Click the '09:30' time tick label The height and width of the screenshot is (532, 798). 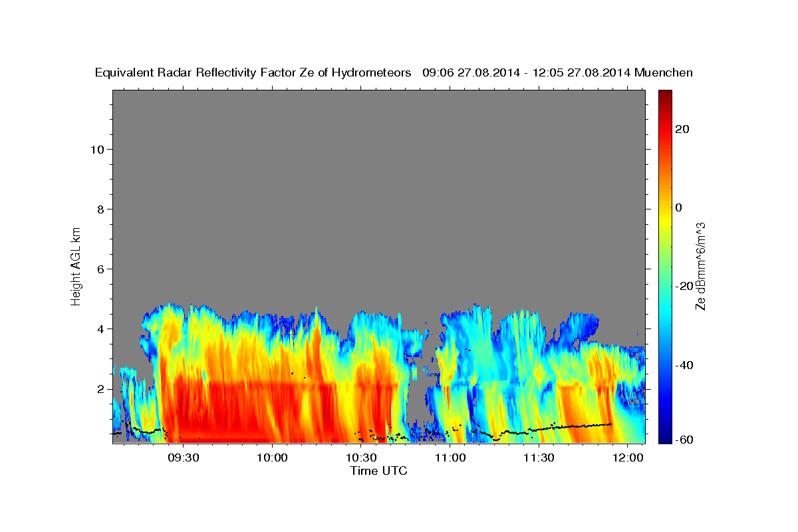click(x=183, y=458)
